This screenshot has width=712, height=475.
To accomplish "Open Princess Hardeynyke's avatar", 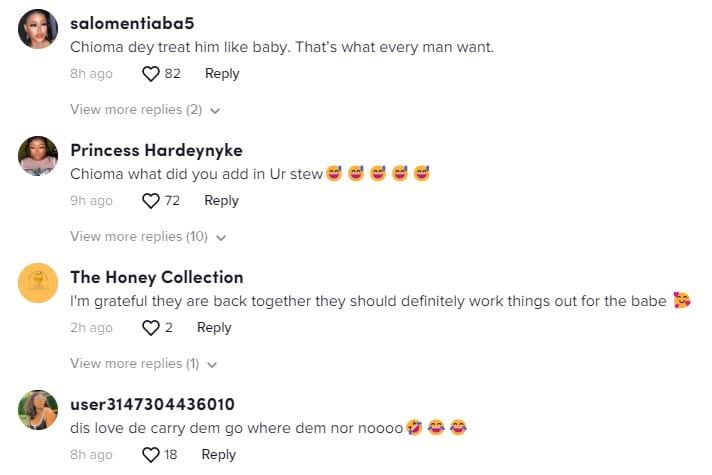I will [x=38, y=156].
